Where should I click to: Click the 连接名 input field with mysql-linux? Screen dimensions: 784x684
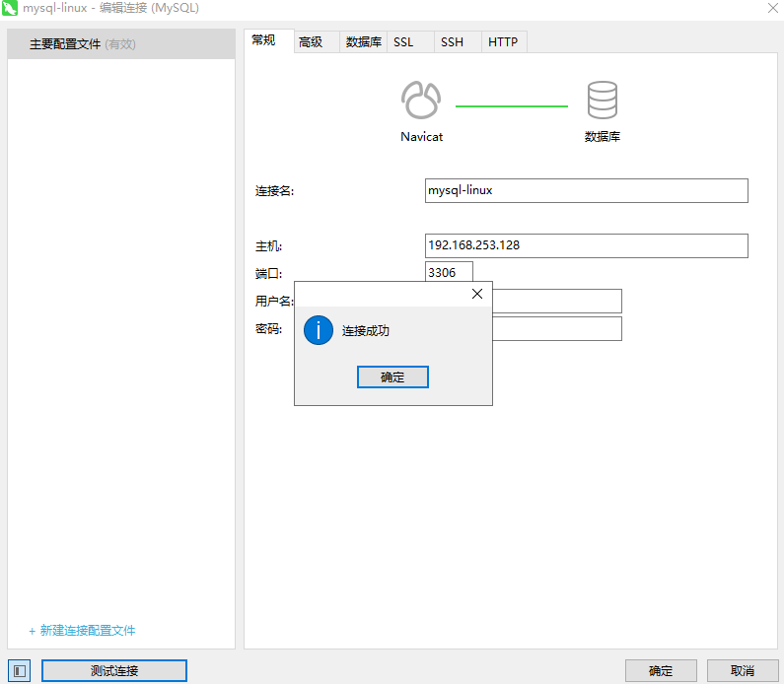(587, 190)
